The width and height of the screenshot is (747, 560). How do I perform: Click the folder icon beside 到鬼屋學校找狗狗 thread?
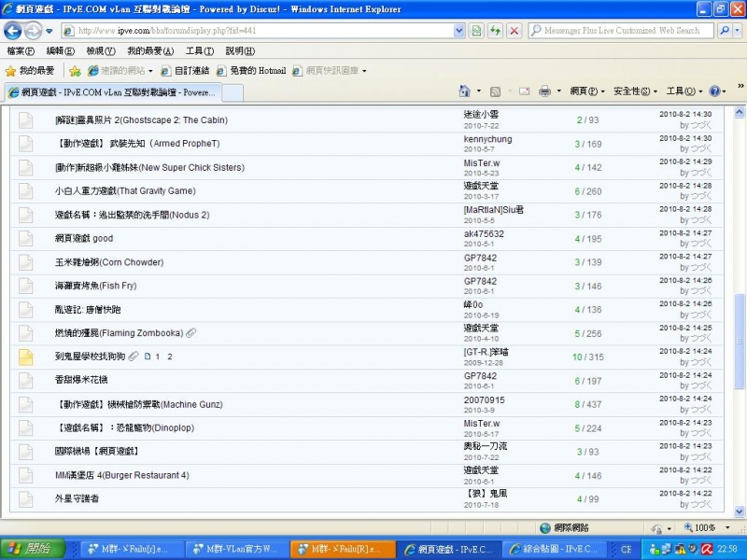[25, 357]
